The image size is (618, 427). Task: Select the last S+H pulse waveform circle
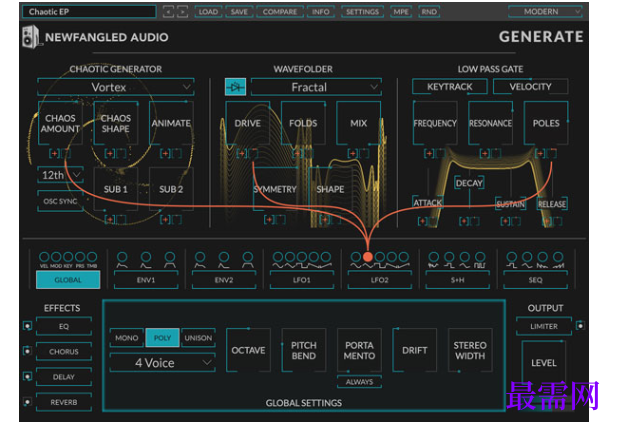(x=480, y=257)
